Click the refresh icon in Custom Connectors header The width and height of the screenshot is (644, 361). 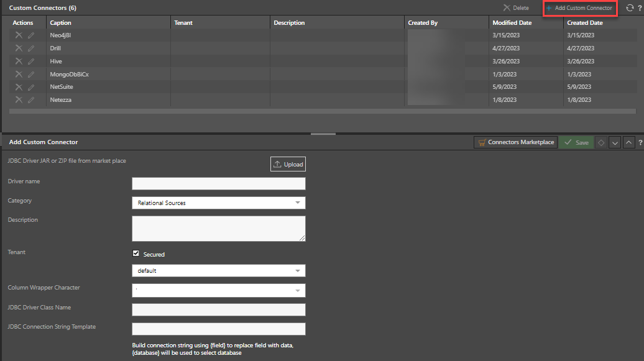(x=630, y=8)
